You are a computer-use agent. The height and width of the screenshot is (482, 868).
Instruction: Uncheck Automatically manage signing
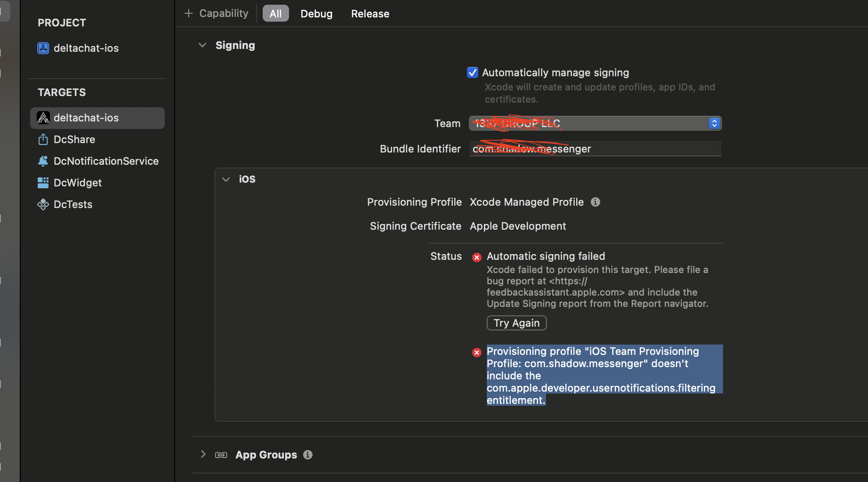tap(473, 72)
